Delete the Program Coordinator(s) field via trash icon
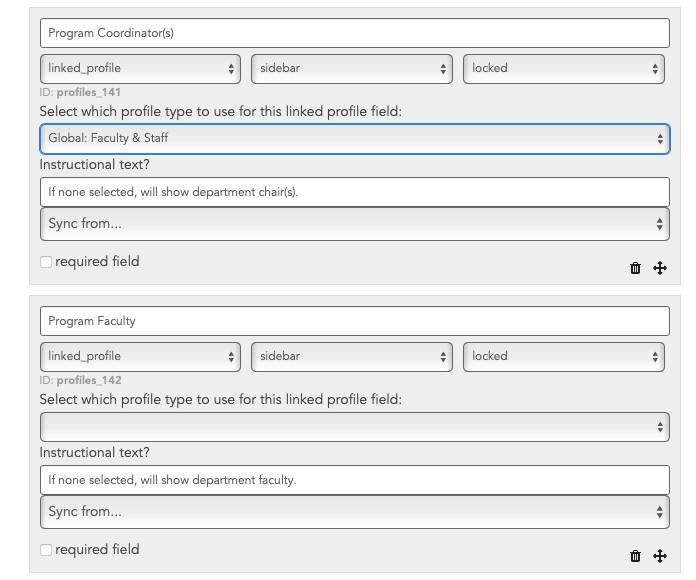Image resolution: width=696 pixels, height=580 pixels. click(635, 268)
